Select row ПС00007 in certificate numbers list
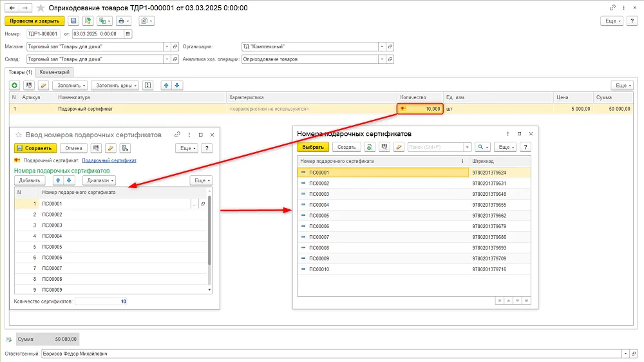644x362 pixels. (x=414, y=237)
